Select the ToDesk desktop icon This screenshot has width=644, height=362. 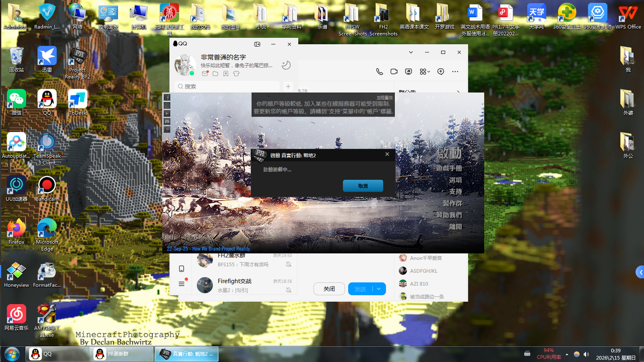click(x=77, y=103)
